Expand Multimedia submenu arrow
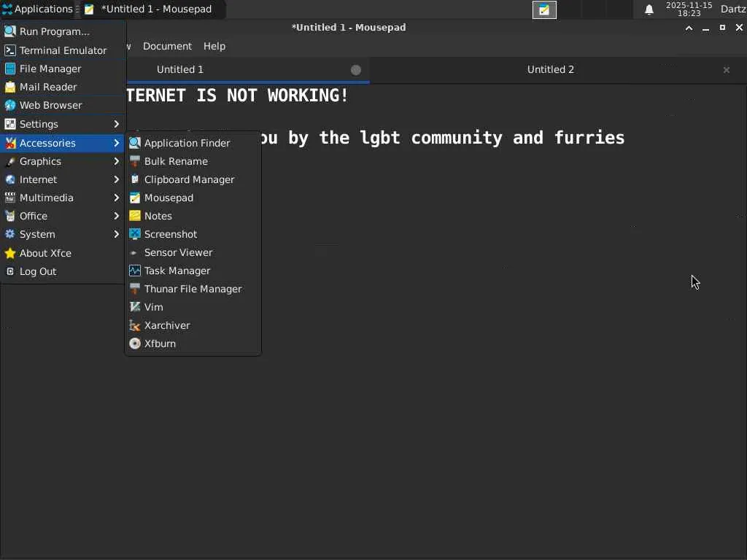747x560 pixels. click(x=116, y=198)
